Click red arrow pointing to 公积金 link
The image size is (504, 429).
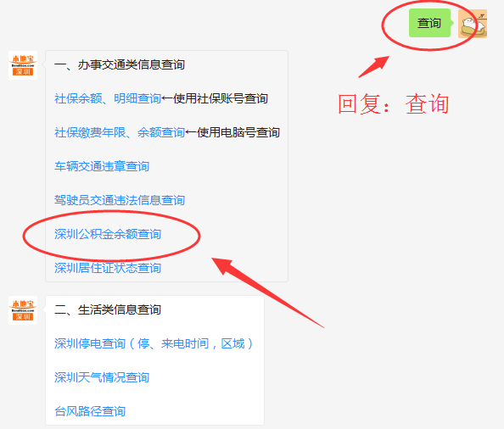pos(268,292)
